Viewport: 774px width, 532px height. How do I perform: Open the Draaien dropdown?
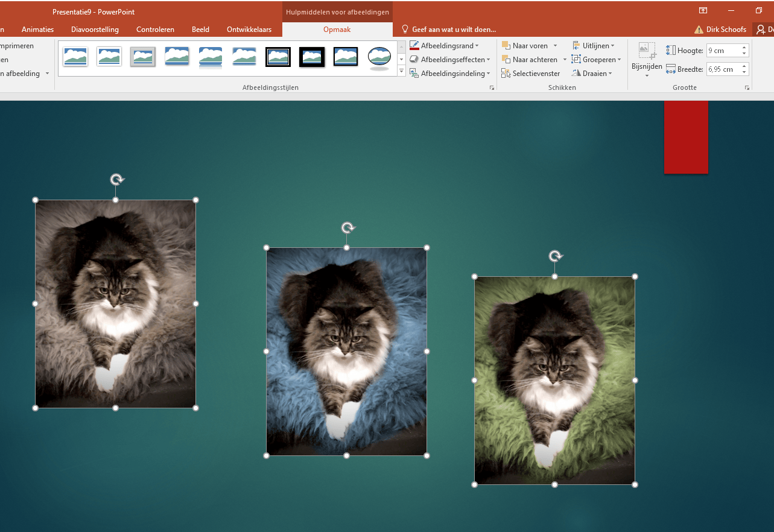[x=592, y=74]
